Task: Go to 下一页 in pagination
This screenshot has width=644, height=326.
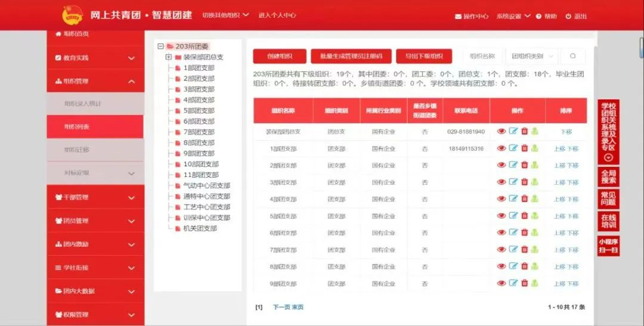Action: click(281, 307)
